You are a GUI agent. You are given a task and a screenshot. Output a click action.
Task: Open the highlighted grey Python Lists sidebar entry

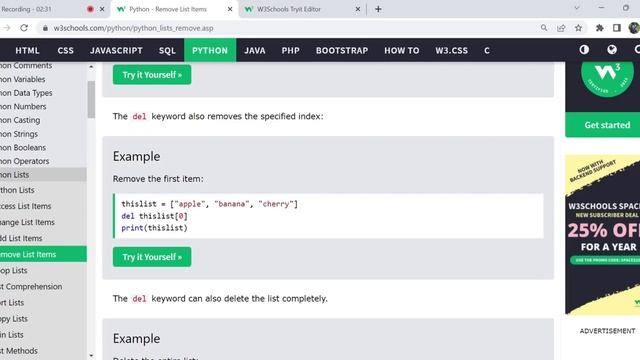pyautogui.click(x=43, y=175)
